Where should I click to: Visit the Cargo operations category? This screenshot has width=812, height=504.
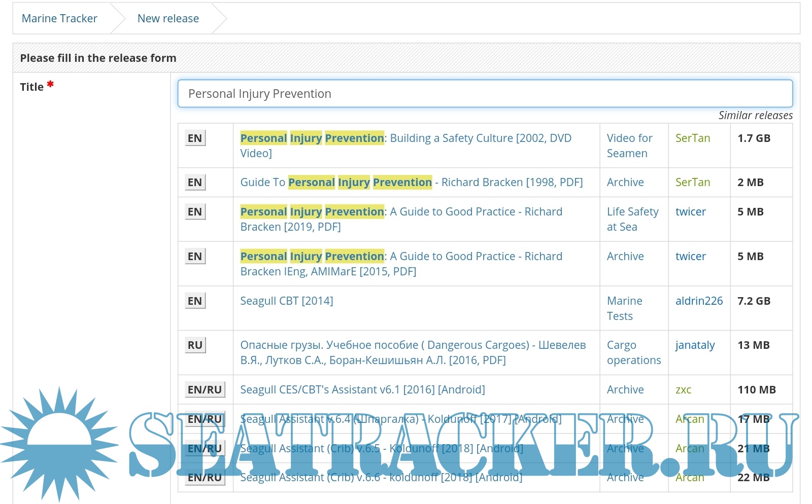pyautogui.click(x=633, y=352)
